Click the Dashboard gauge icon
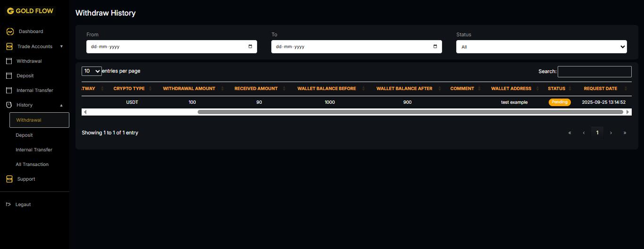Image resolution: width=644 pixels, height=249 pixels. click(10, 32)
